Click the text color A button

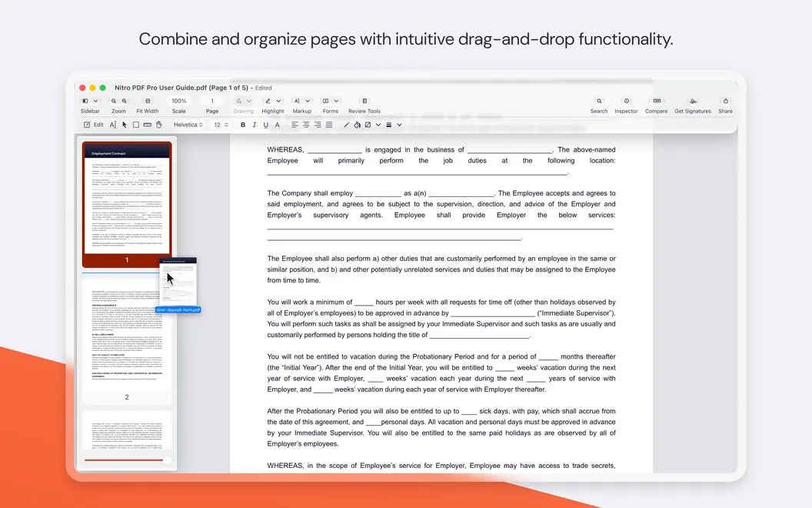coord(277,125)
